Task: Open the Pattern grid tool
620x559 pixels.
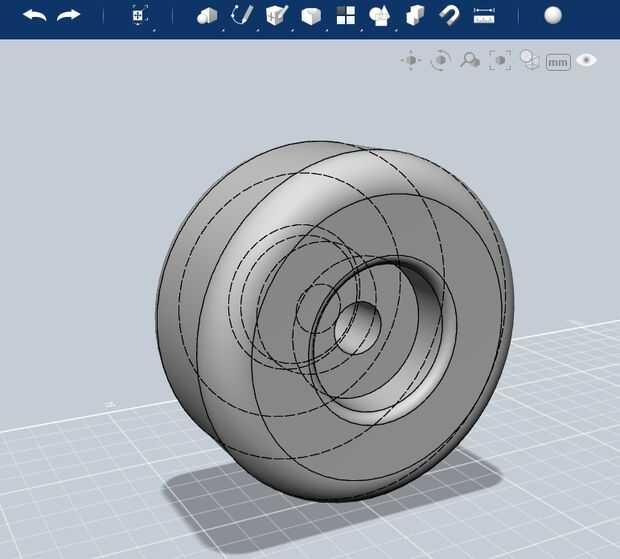Action: click(346, 15)
